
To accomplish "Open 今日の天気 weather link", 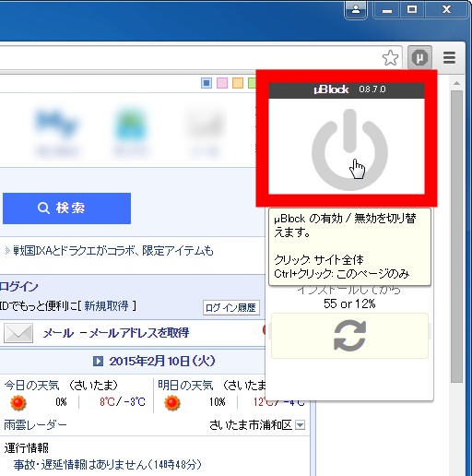I will [31, 385].
